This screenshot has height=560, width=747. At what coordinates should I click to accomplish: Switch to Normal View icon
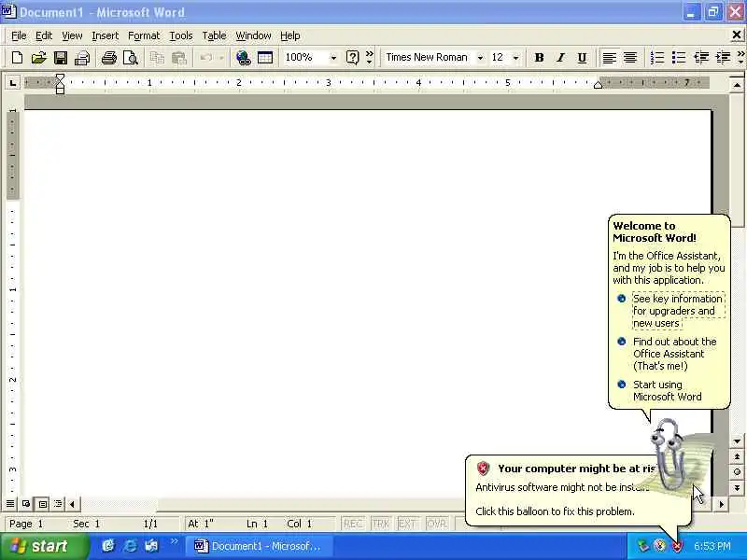10,503
